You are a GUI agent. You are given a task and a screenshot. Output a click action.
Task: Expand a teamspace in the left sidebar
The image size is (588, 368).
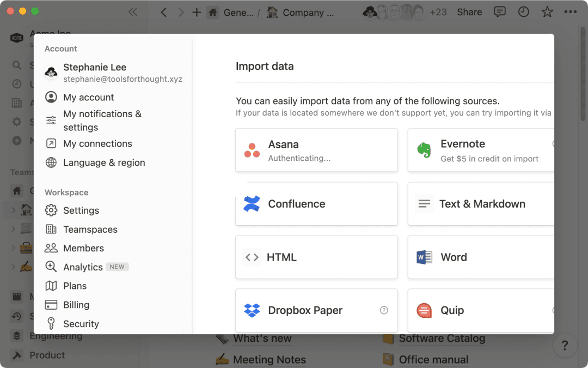tap(12, 210)
